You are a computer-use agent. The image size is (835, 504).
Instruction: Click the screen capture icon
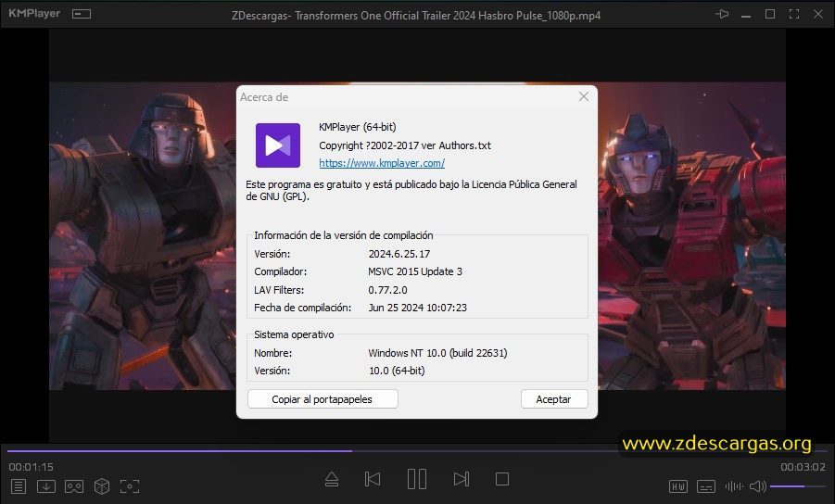tap(130, 486)
